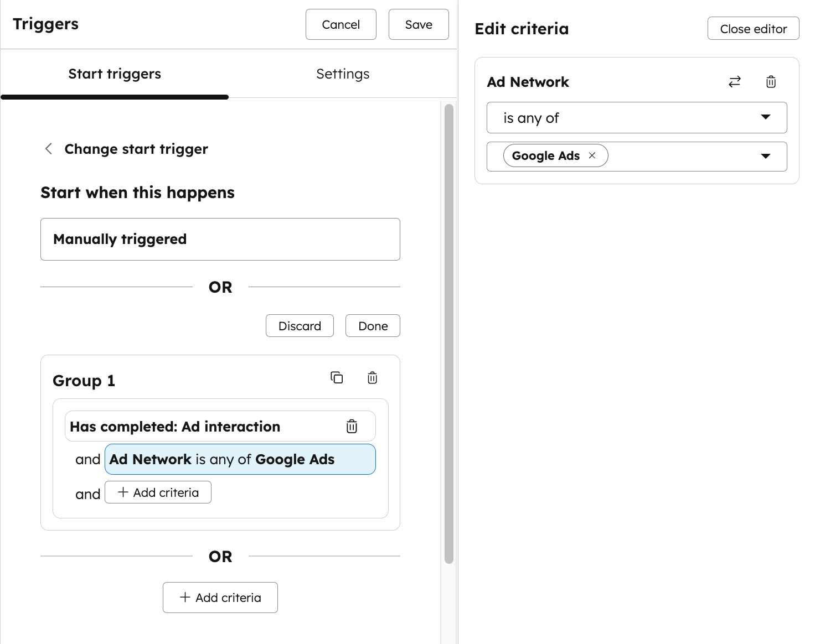The image size is (815, 644).
Task: Open the 'is any of' operator dropdown
Action: 636,117
